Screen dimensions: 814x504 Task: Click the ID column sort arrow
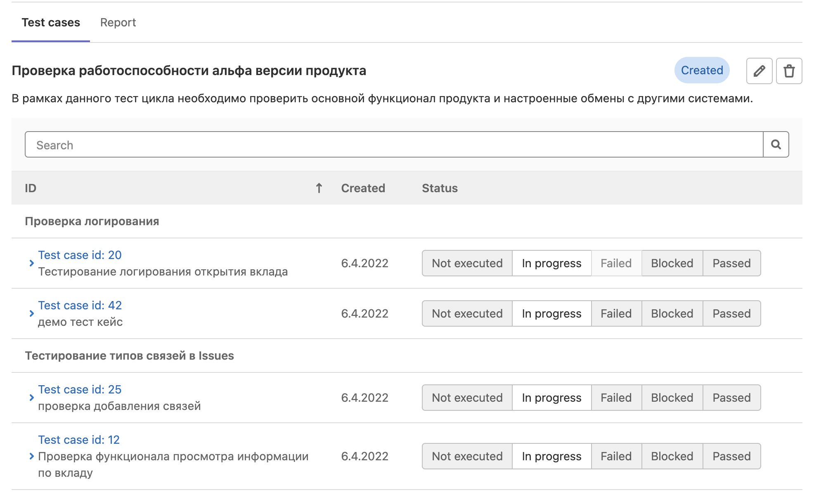pyautogui.click(x=319, y=188)
